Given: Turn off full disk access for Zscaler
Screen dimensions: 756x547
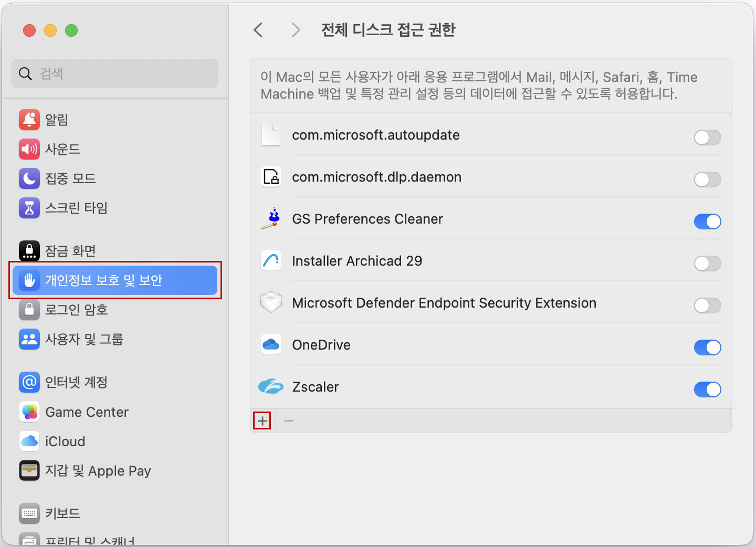Looking at the screenshot, I should pos(707,390).
